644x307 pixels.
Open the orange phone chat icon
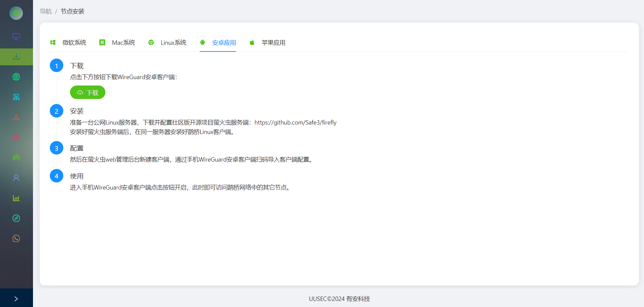(x=16, y=238)
